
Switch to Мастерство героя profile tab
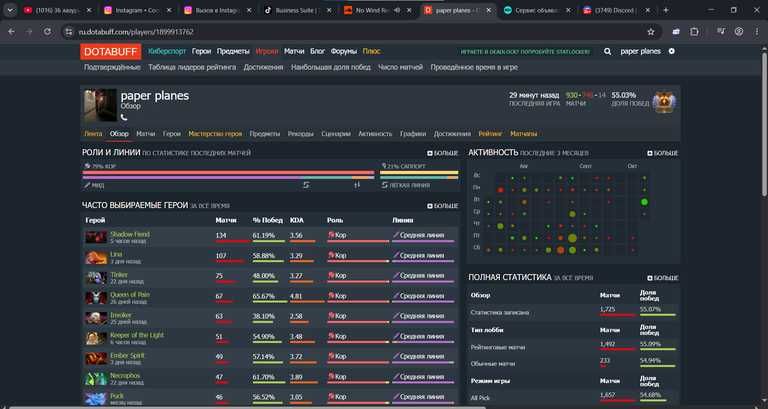[215, 134]
